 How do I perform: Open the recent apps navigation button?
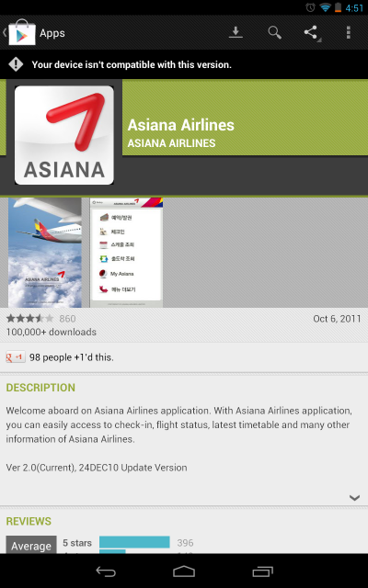click(262, 571)
